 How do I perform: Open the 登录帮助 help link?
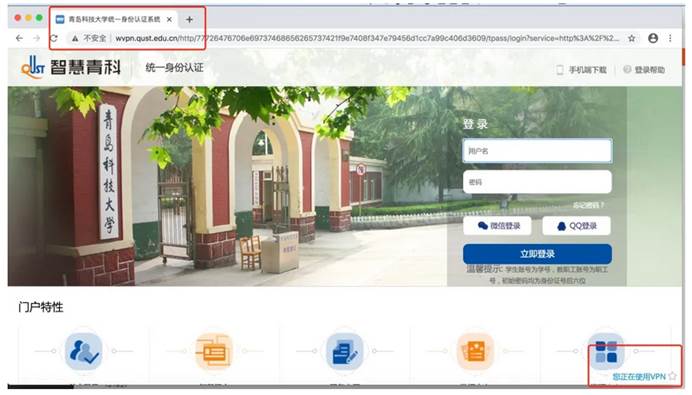click(644, 70)
